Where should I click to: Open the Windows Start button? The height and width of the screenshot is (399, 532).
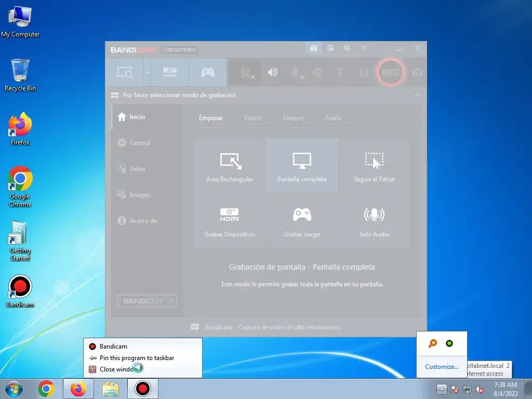click(14, 389)
